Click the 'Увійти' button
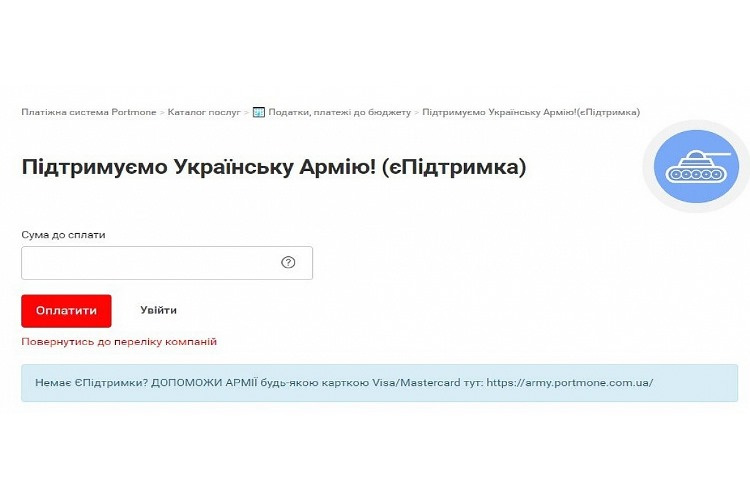This screenshot has height=500, width=750. pos(158,311)
